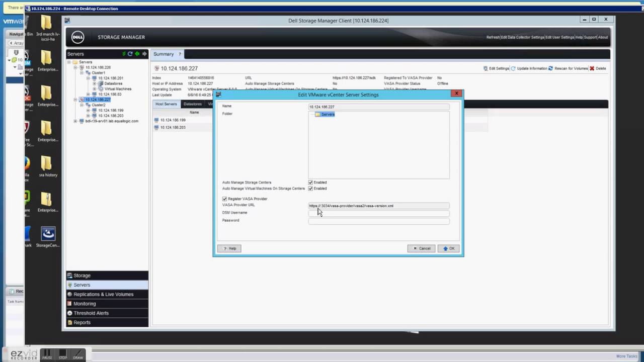Switch to the Datastores tab
The image size is (644, 362).
click(193, 104)
